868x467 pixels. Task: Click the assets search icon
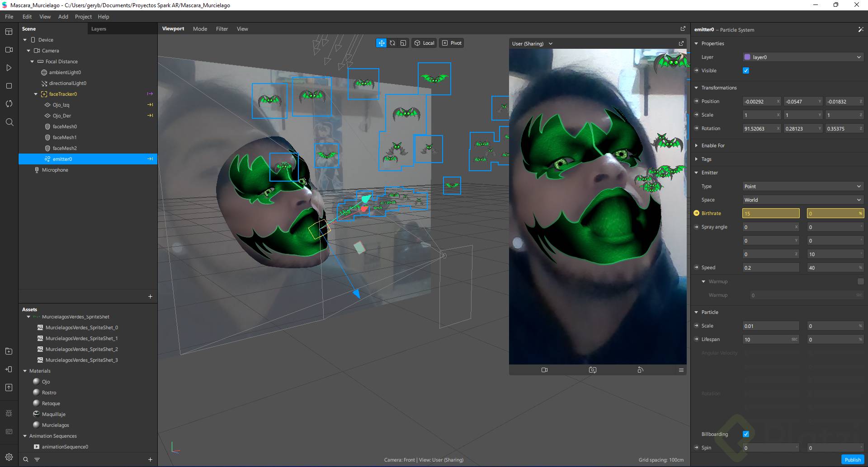(26, 459)
